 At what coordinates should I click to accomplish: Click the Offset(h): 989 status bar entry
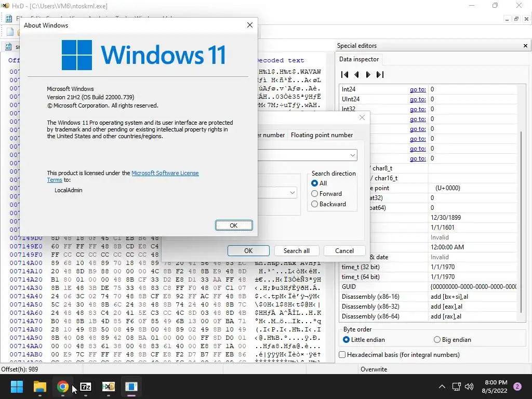pyautogui.click(x=20, y=369)
